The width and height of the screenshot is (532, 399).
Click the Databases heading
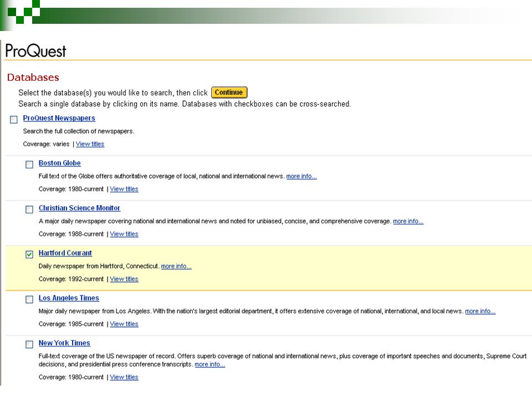click(33, 78)
